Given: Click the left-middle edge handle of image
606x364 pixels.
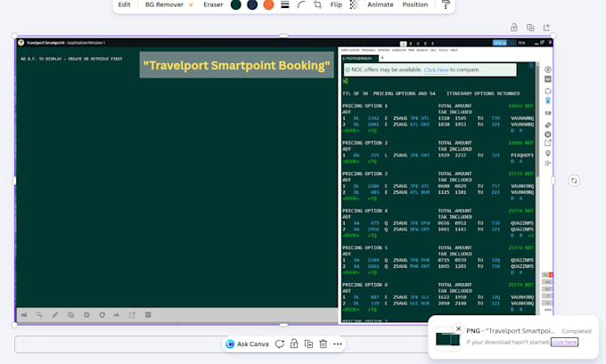Looking at the screenshot, I should (14, 181).
